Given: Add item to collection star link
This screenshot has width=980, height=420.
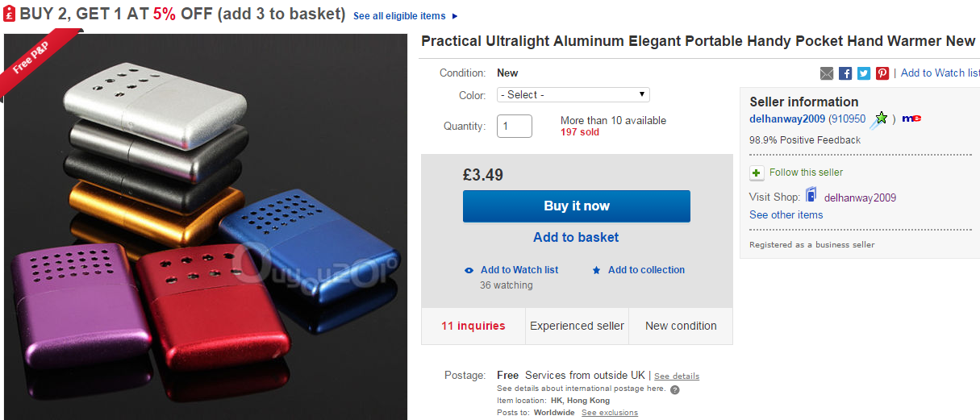Looking at the screenshot, I should (x=645, y=270).
